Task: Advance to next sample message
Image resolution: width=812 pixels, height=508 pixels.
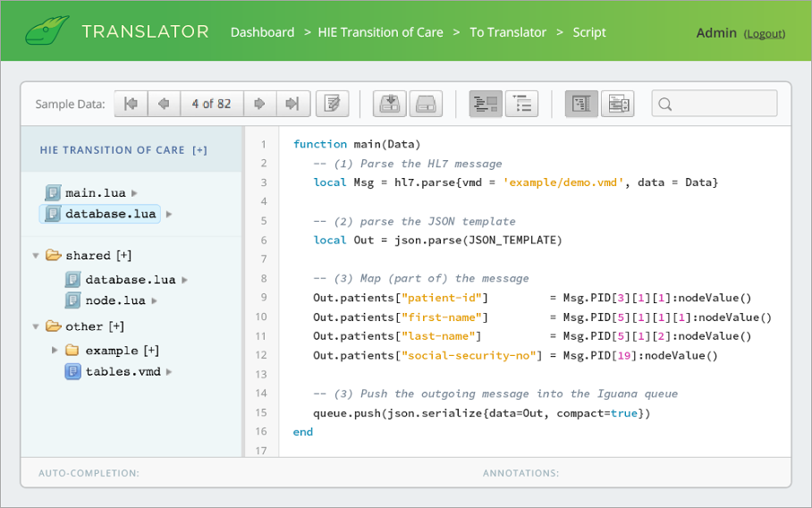Action: (259, 104)
